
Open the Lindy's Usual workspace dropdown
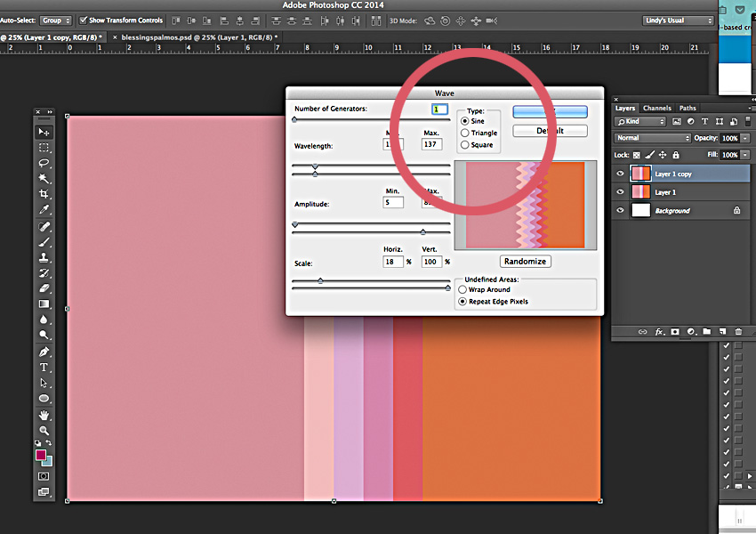(x=678, y=20)
